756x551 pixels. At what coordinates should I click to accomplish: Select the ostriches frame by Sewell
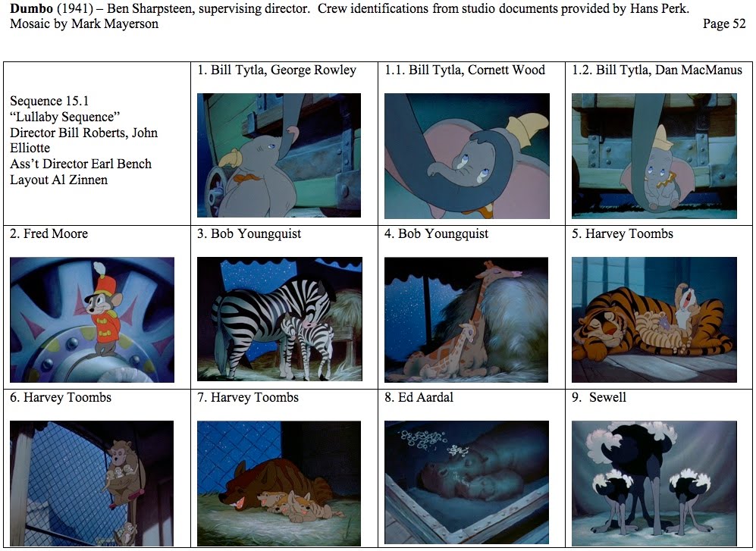654,483
